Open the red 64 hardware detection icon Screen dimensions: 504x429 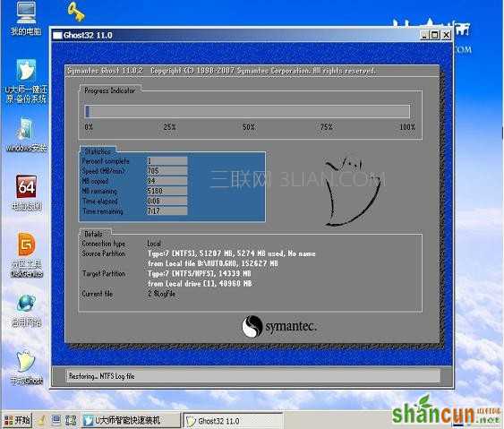pyautogui.click(x=26, y=193)
